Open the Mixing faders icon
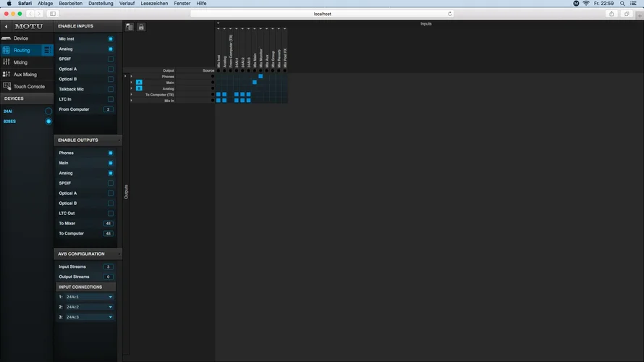 (x=7, y=62)
